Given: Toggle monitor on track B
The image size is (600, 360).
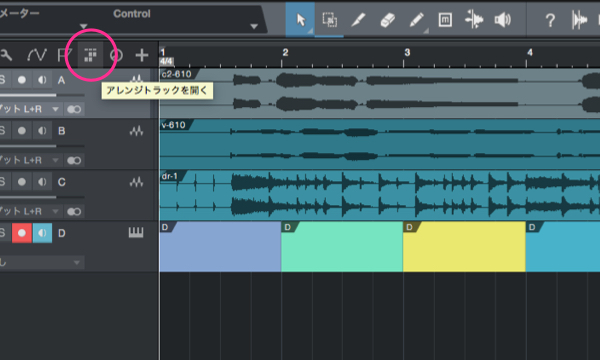Looking at the screenshot, I should click(x=42, y=131).
